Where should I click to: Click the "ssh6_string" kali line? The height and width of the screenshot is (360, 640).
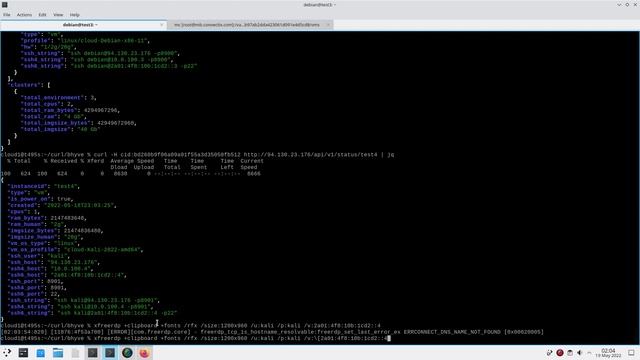pyautogui.click(x=92, y=313)
